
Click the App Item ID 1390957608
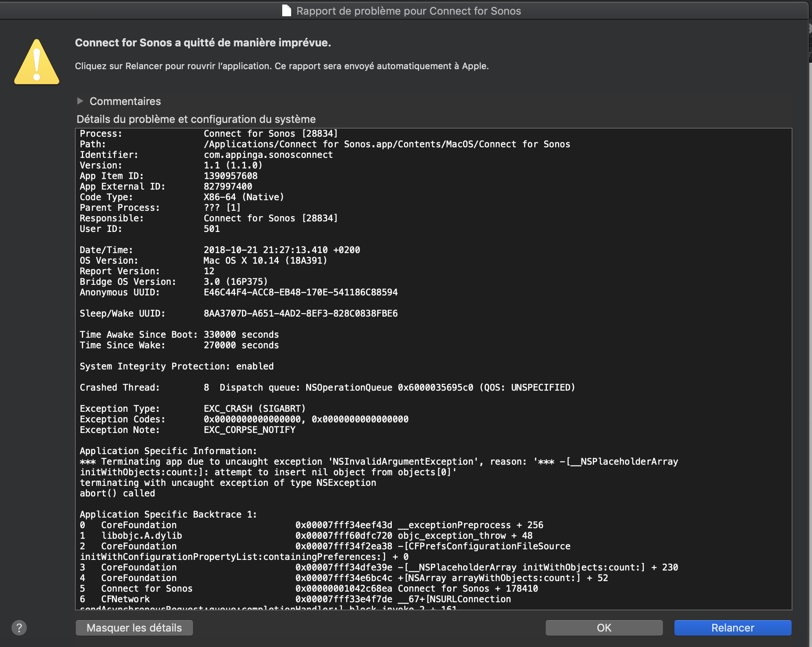point(230,176)
